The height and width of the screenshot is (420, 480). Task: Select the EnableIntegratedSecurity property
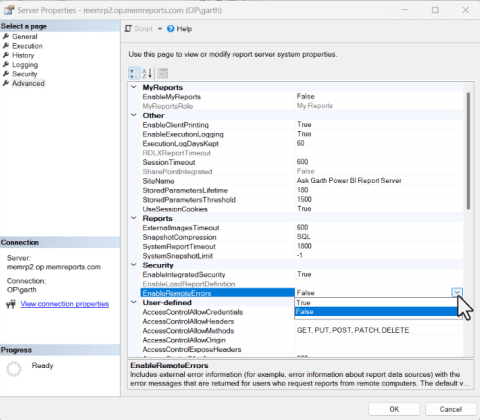coord(184,274)
